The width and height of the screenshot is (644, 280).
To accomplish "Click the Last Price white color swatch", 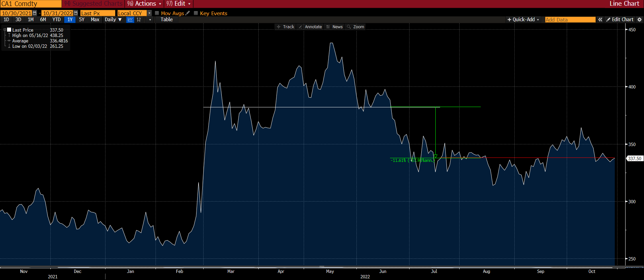I will [x=9, y=30].
